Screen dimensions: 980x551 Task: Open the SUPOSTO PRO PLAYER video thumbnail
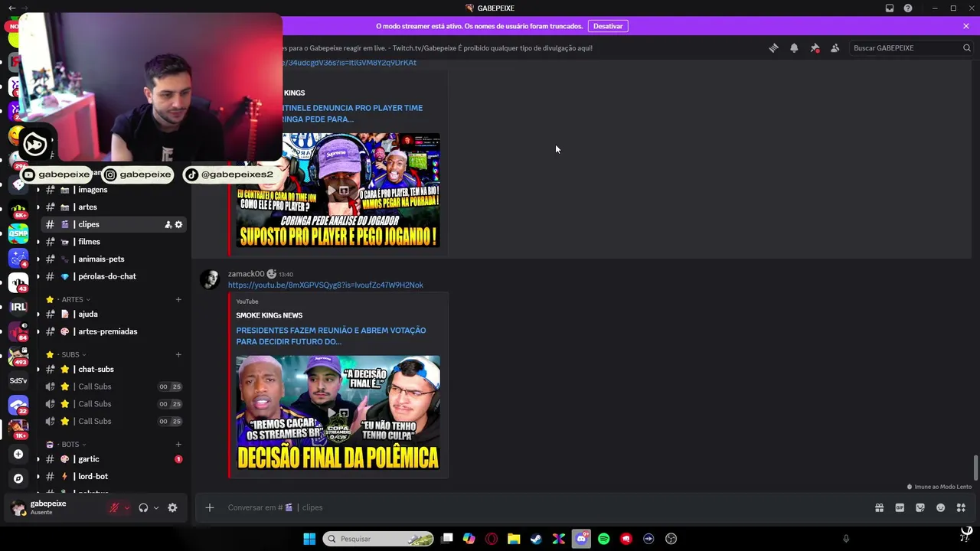pyautogui.click(x=338, y=191)
